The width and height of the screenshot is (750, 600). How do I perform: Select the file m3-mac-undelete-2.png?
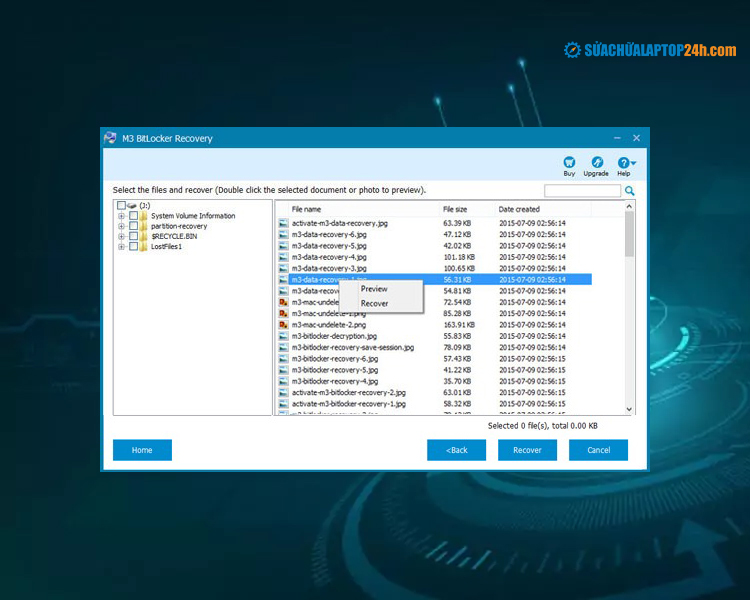coord(329,325)
